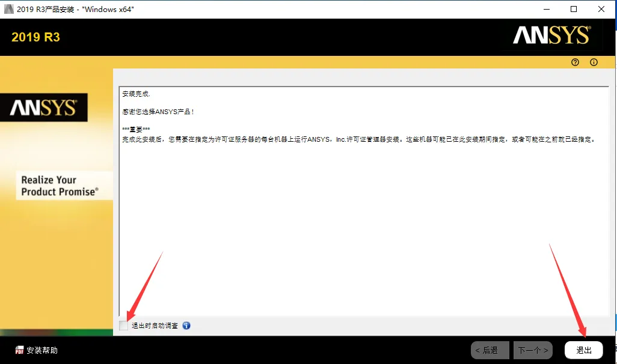Open the PDF 安装帮助 icon
This screenshot has width=617, height=364.
pyautogui.click(x=19, y=350)
